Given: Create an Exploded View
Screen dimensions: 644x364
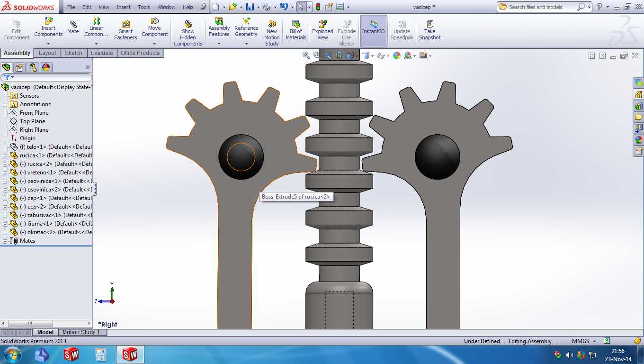Looking at the screenshot, I should [322, 30].
